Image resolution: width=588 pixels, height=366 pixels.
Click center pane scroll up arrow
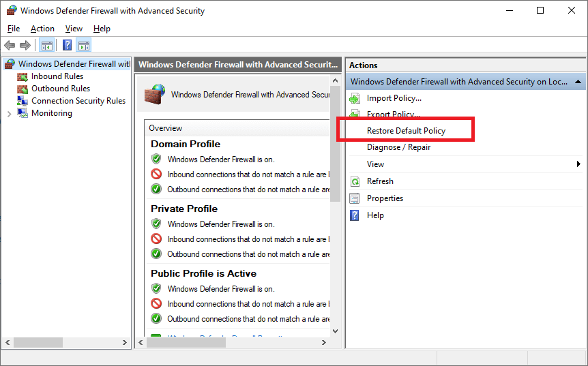[x=335, y=80]
